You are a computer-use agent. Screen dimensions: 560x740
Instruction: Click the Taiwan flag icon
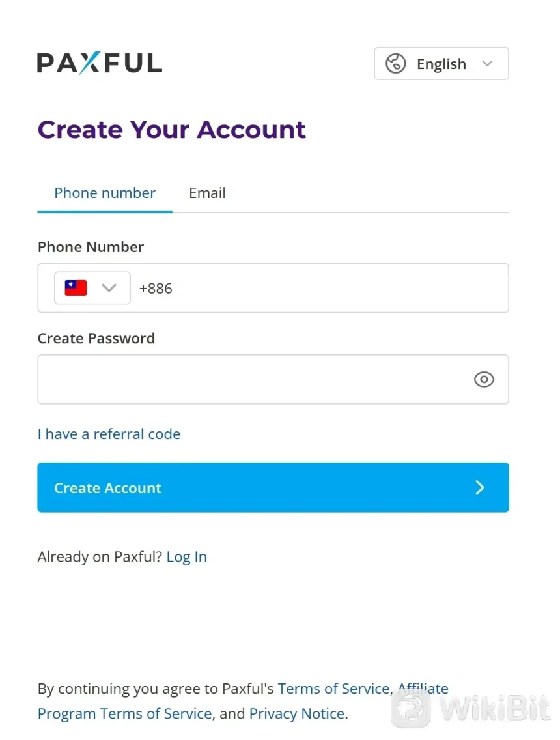(x=76, y=288)
